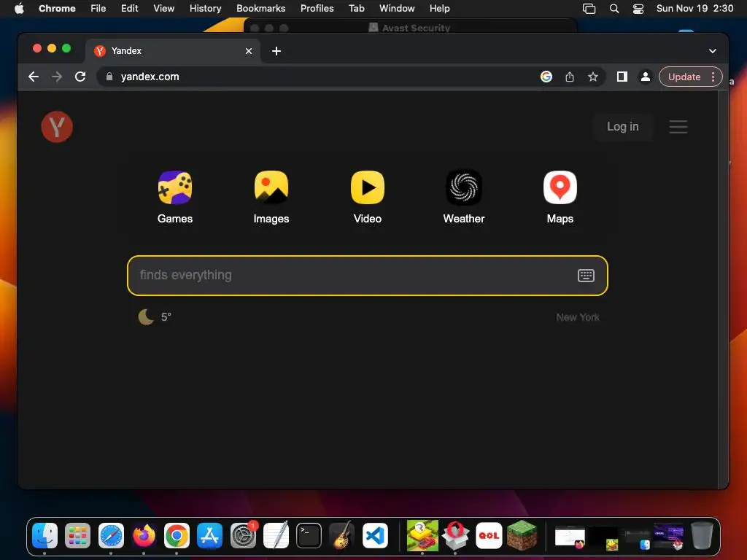Open the File menu
Image resolution: width=747 pixels, height=560 pixels.
coord(98,8)
